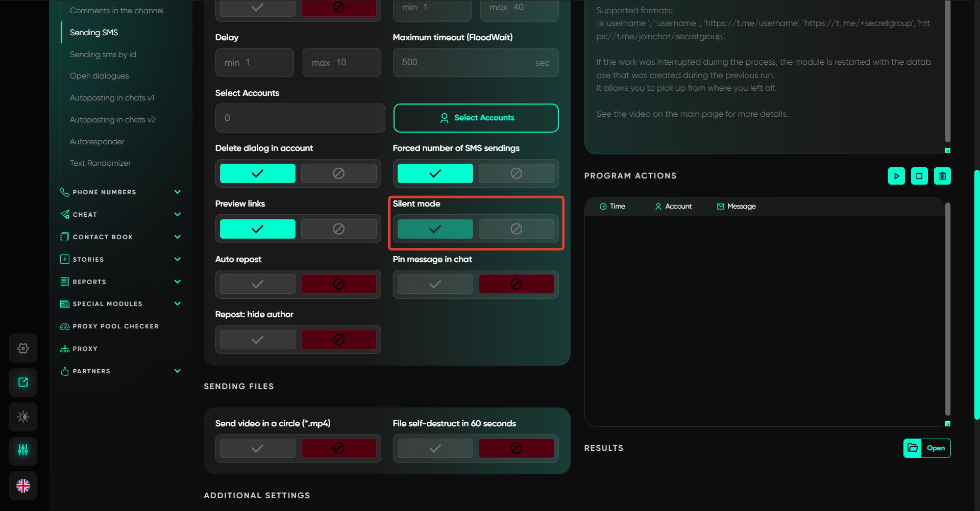Click the stop program action icon
Screen dimensions: 980x511
coord(919,176)
